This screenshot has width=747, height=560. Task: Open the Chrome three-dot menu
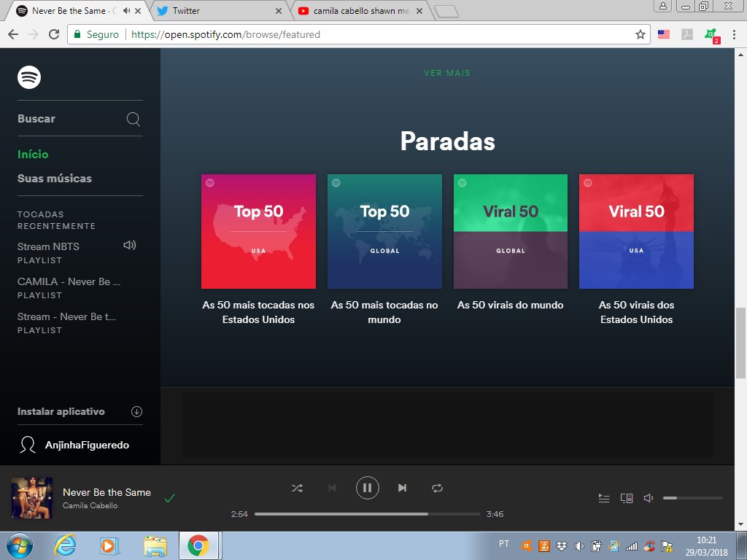[x=734, y=34]
